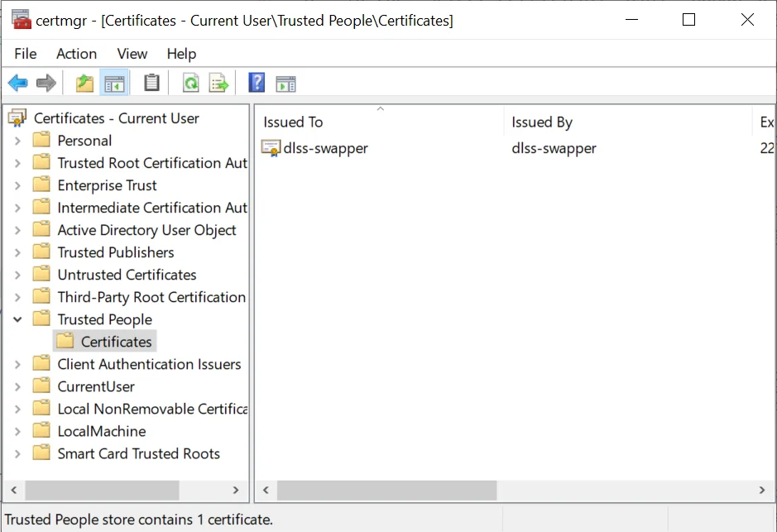777x532 pixels.
Task: Expand the Personal store
Action: [x=18, y=141]
